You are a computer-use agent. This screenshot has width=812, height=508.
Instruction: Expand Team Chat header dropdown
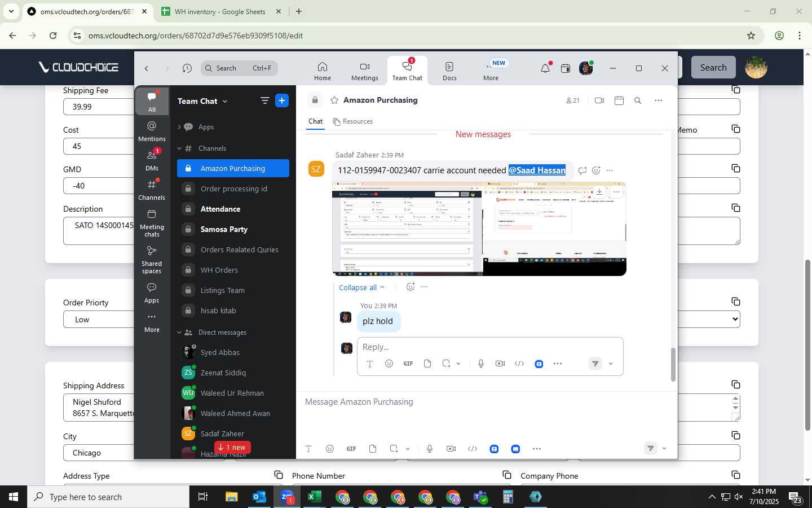point(225,101)
